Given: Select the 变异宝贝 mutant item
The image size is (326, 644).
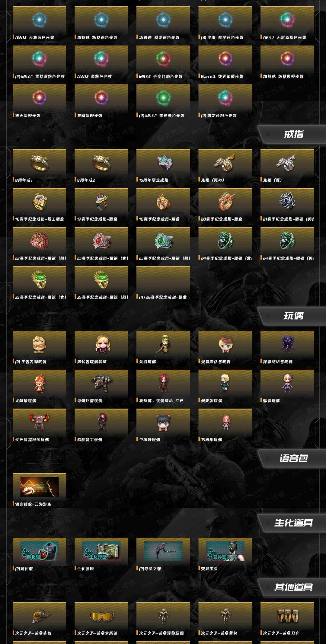Looking at the screenshot, I should [225, 555].
